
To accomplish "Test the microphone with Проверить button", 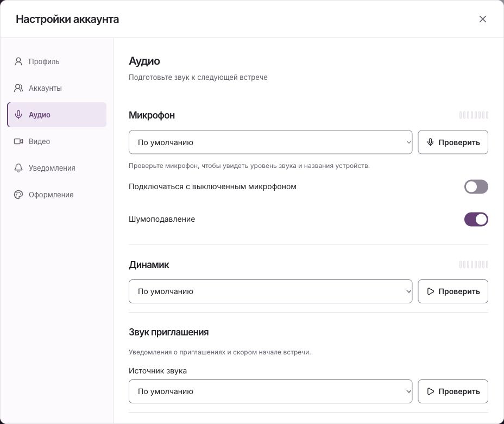I will pos(453,142).
